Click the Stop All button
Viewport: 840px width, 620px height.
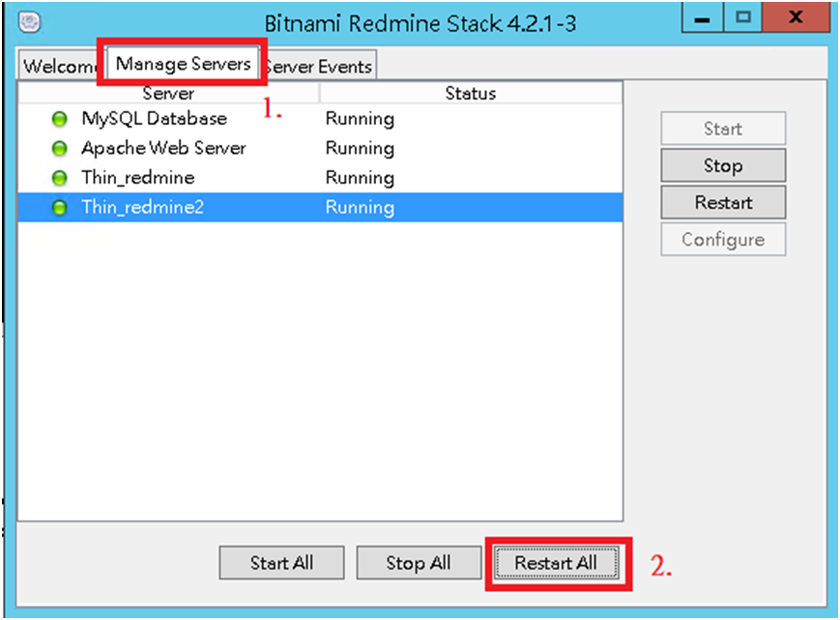click(419, 563)
